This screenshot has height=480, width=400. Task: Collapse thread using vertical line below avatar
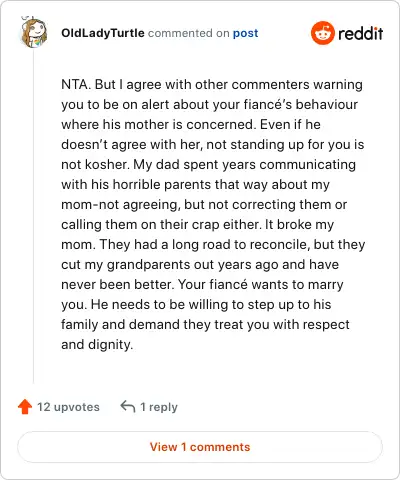pos(33,217)
